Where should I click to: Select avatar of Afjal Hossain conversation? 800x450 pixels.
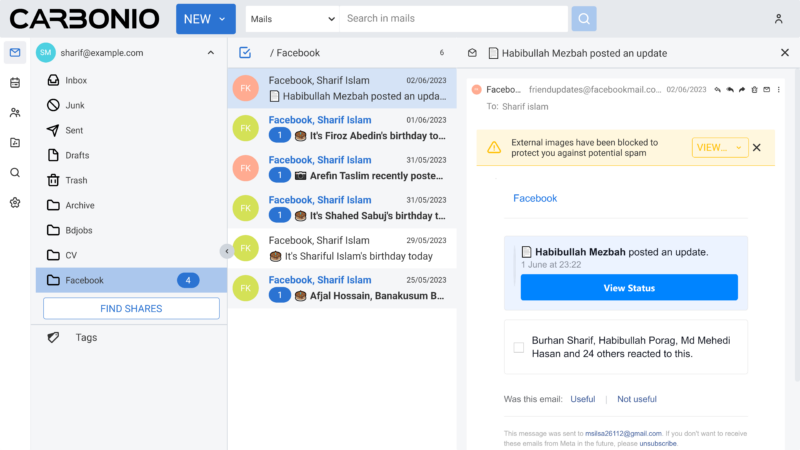pyautogui.click(x=245, y=288)
